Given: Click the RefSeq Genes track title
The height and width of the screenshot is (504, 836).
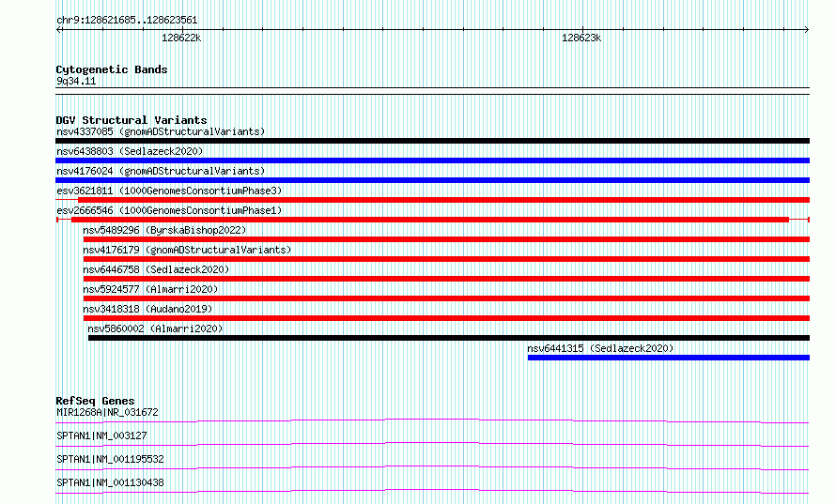Looking at the screenshot, I should pyautogui.click(x=95, y=401).
